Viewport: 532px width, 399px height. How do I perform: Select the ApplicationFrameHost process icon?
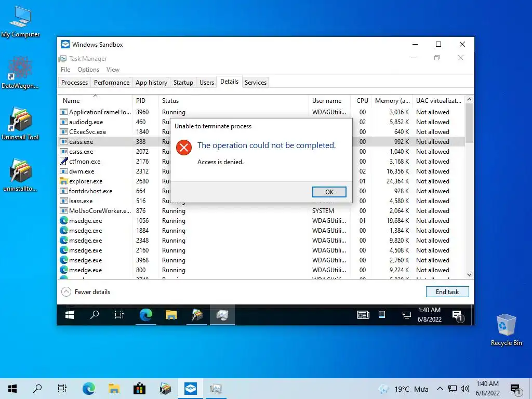(63, 112)
